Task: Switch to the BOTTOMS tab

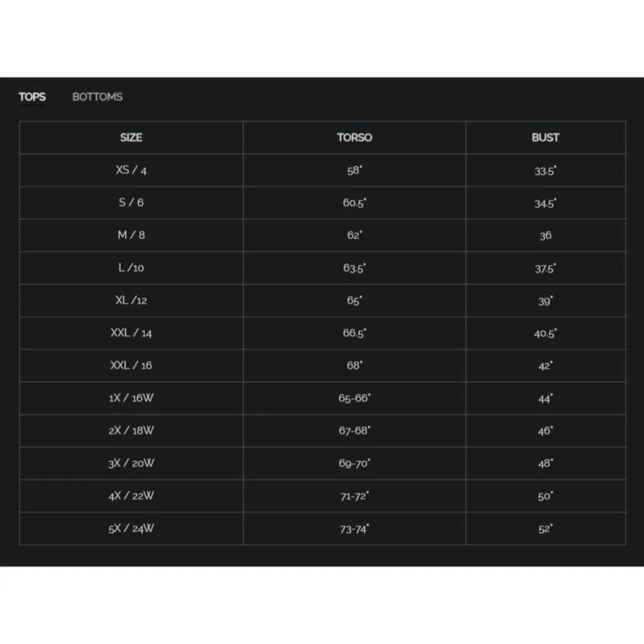Action: pyautogui.click(x=97, y=97)
